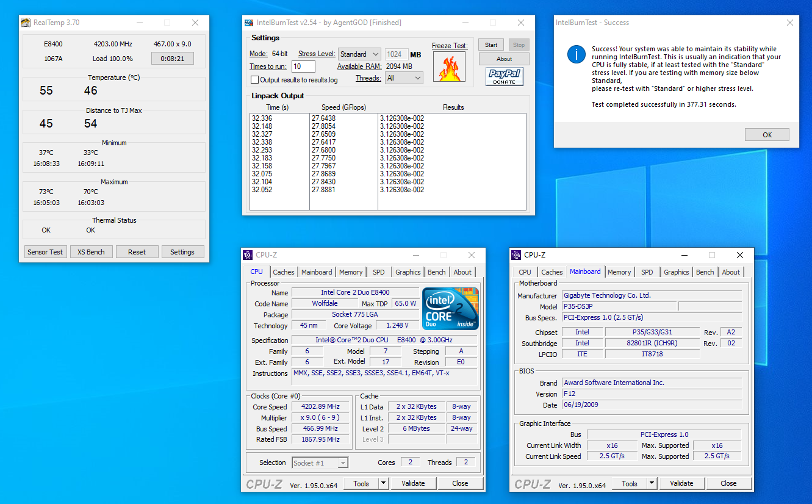Click the Linpack output results list
Screen dimensions: 812x504
point(388,162)
